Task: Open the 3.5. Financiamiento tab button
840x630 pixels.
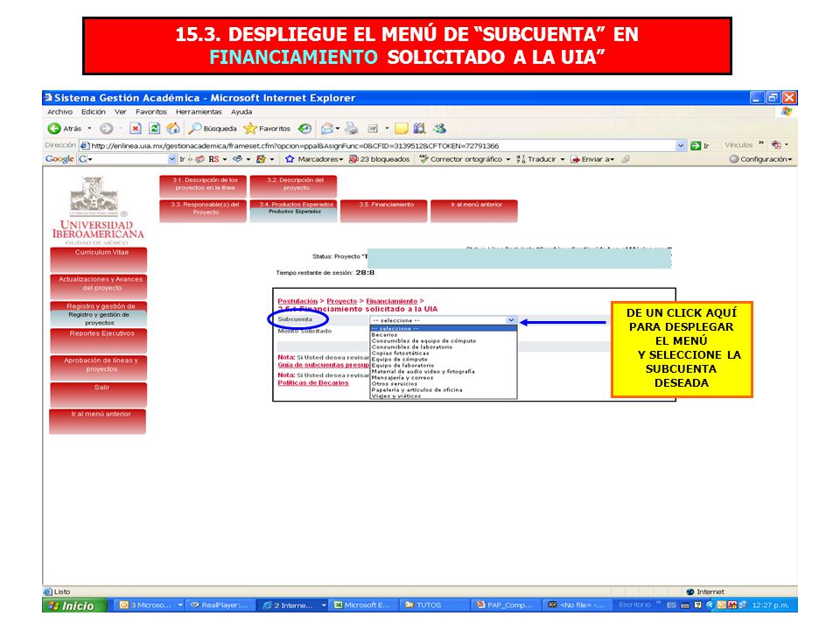Action: click(x=383, y=211)
